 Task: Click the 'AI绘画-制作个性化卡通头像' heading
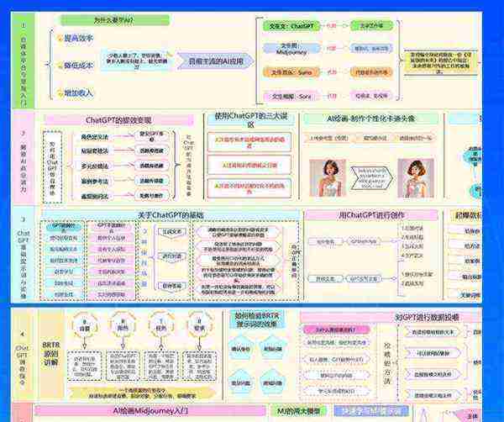tap(371, 119)
